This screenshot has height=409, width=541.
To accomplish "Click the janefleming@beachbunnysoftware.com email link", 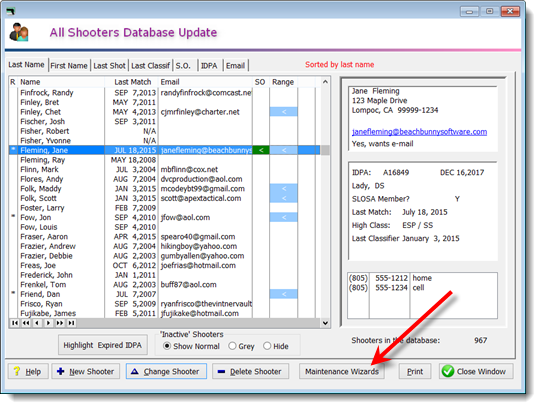I will [419, 132].
